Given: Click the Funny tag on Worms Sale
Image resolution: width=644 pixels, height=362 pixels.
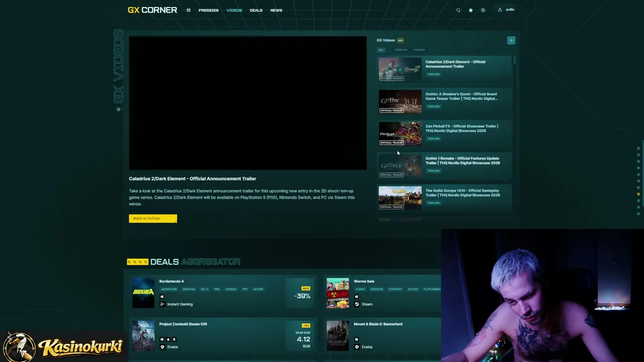Looking at the screenshot, I should 361,289.
